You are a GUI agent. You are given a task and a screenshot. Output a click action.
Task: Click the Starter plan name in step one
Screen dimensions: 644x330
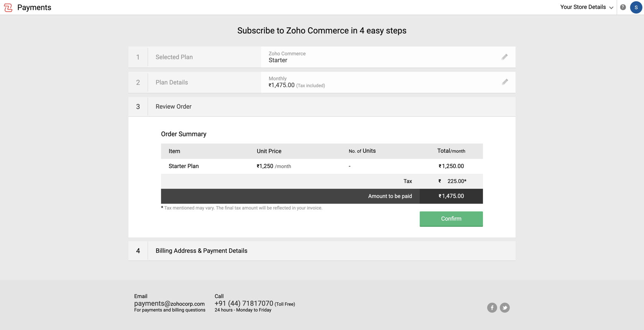pyautogui.click(x=278, y=60)
